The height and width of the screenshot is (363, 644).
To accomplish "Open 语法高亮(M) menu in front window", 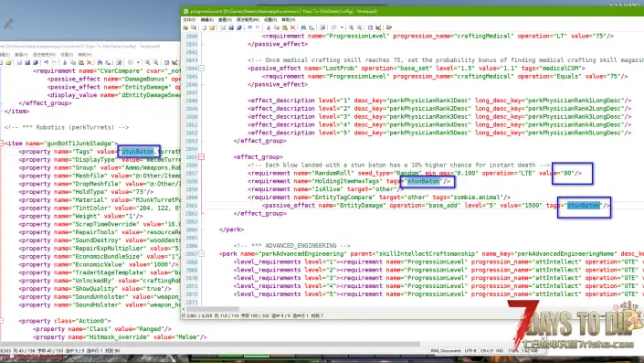I will pos(248,19).
